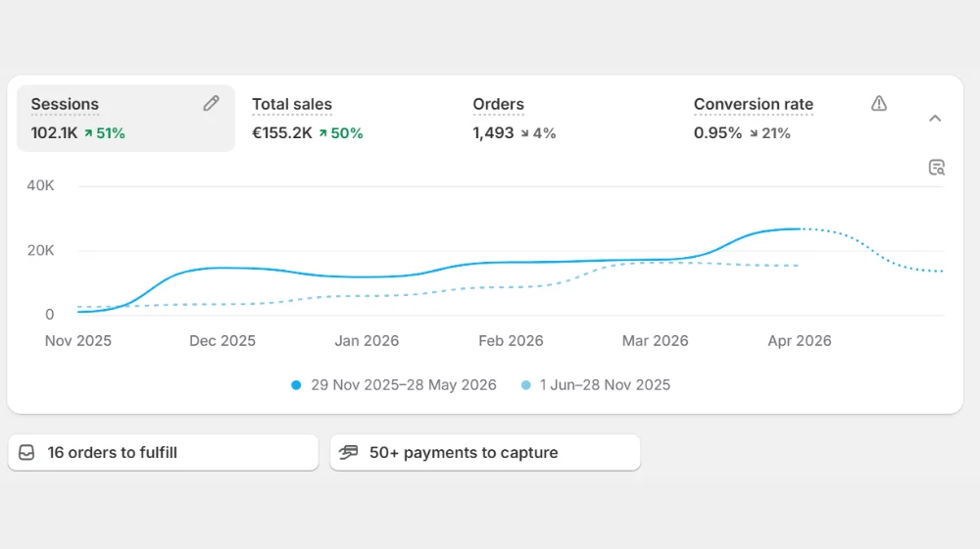Click the 4% orders decrease indicator
The height and width of the screenshot is (549, 980).
tap(538, 133)
